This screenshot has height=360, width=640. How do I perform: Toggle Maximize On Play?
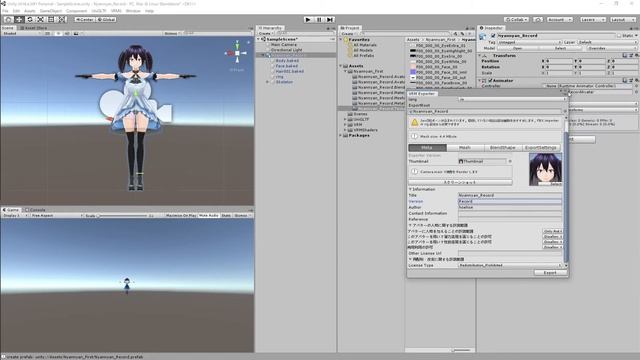[x=181, y=216]
